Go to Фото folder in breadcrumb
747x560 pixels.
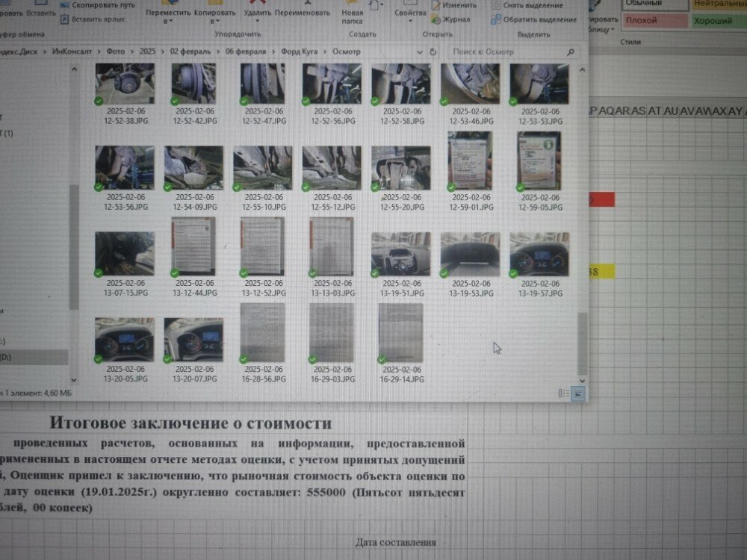tap(116, 52)
